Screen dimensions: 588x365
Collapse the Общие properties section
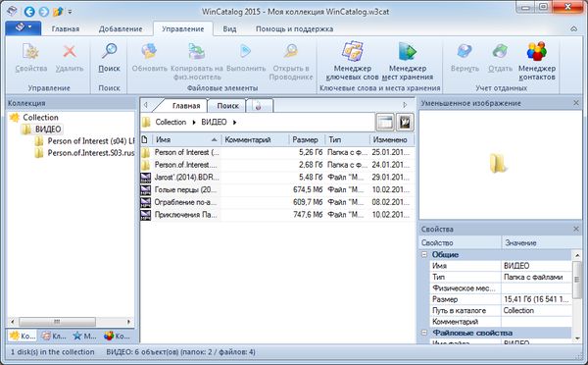(x=424, y=254)
